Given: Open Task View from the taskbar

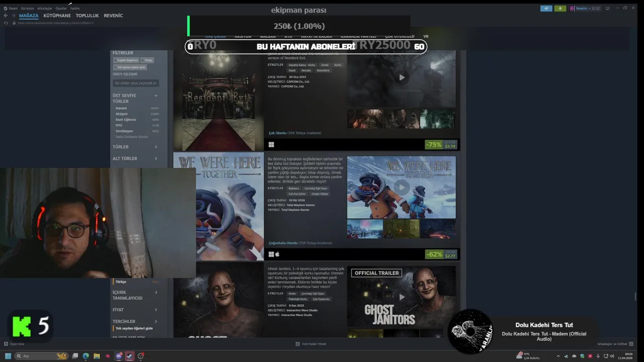Looking at the screenshot, I should coord(75,356).
